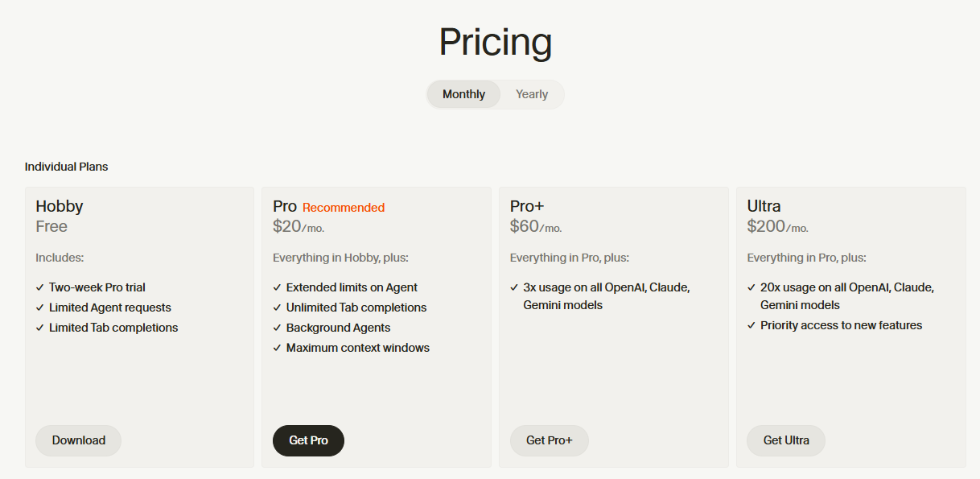Click the Get Pro+ button
This screenshot has height=479, width=980.
[550, 440]
